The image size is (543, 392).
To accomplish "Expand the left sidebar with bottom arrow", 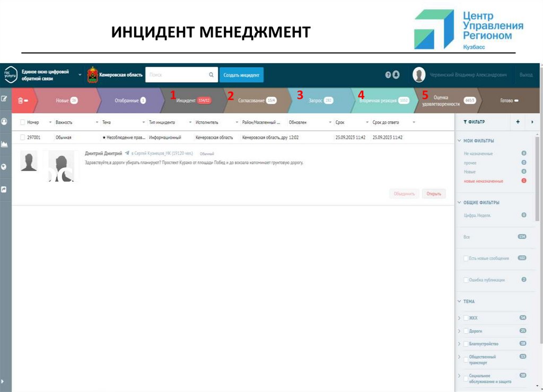I will 3,381.
